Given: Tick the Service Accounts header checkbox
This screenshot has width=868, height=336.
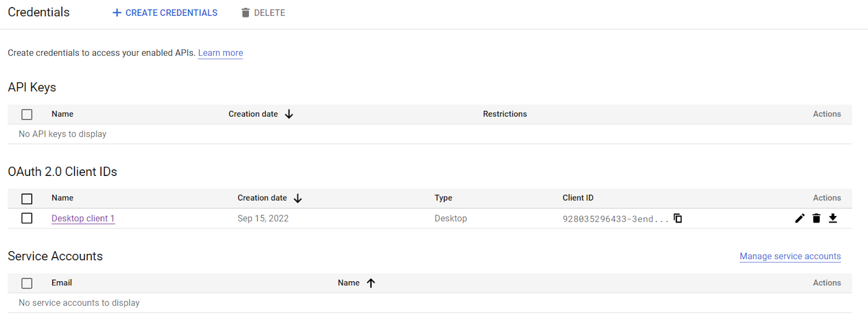Looking at the screenshot, I should point(27,283).
